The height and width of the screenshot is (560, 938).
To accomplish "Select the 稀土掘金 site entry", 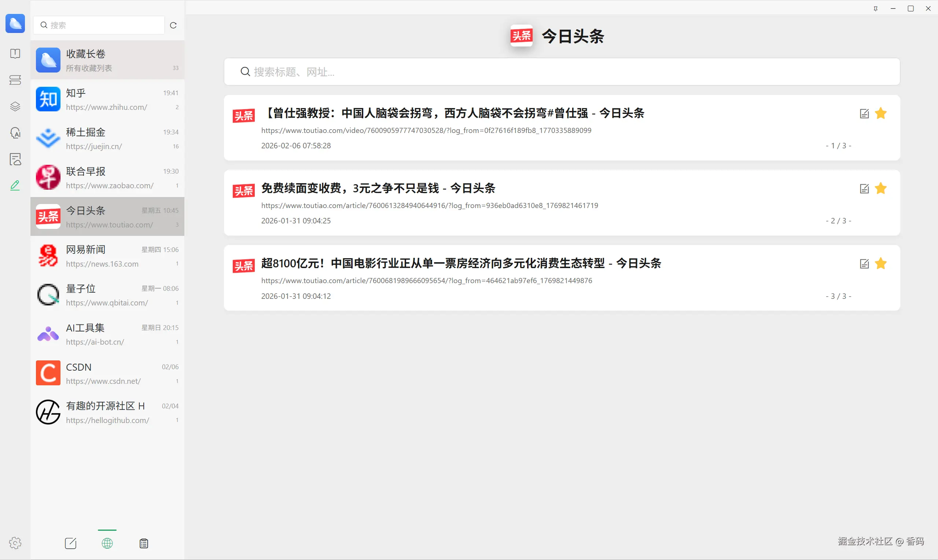I will (x=107, y=138).
